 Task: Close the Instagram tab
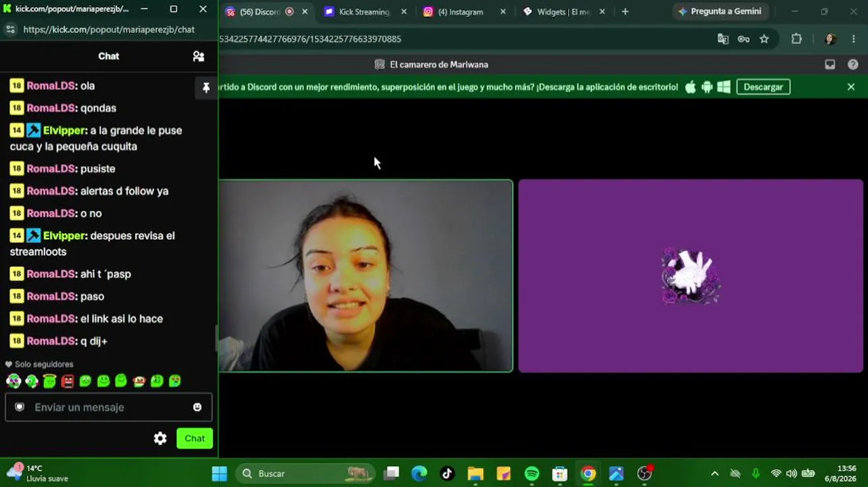click(x=503, y=11)
